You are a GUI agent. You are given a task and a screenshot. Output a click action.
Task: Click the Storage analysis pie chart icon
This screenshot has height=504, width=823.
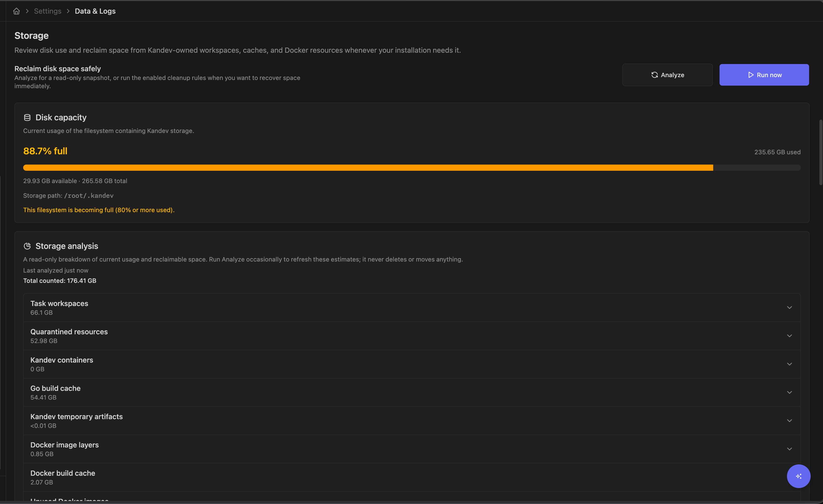coord(27,246)
